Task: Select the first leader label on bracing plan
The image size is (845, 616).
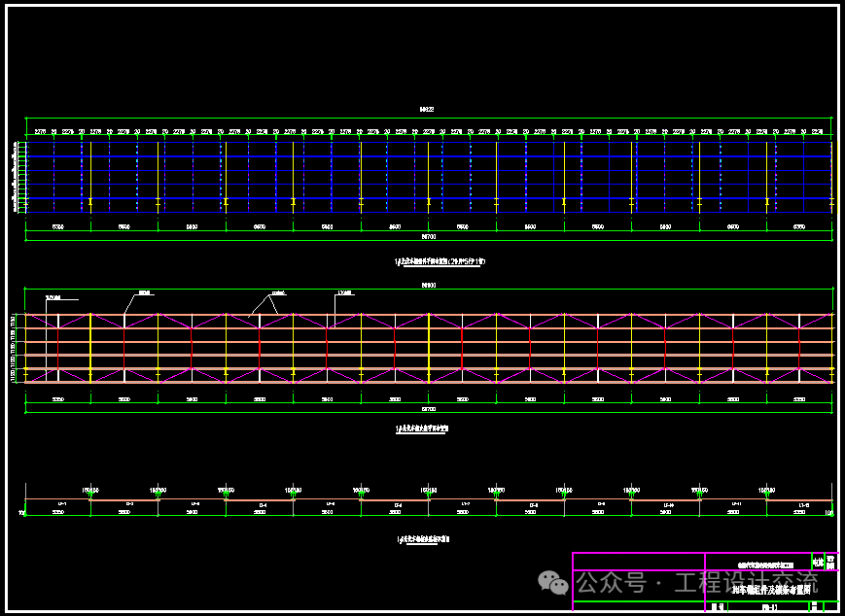Action: pos(53,296)
